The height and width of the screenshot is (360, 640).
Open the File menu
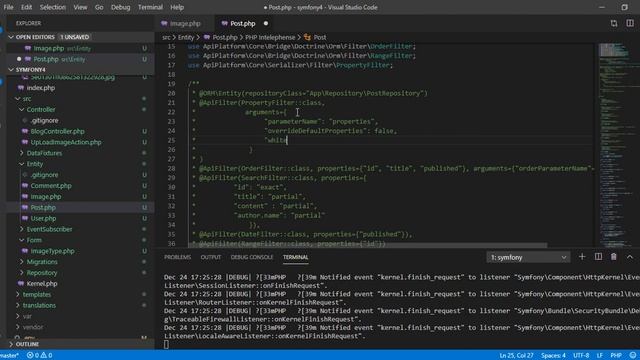tap(8, 7)
